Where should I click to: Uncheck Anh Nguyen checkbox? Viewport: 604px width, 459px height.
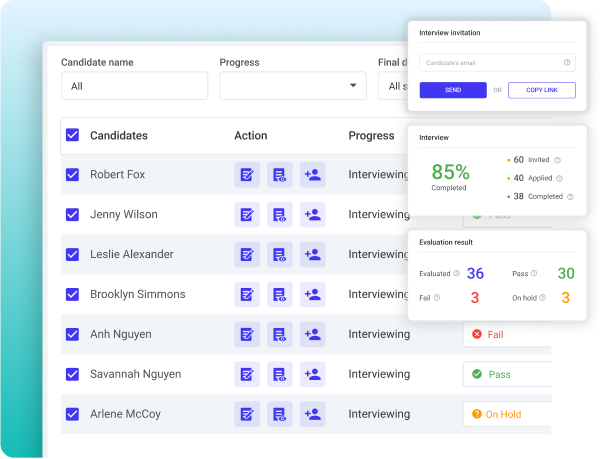coord(72,334)
